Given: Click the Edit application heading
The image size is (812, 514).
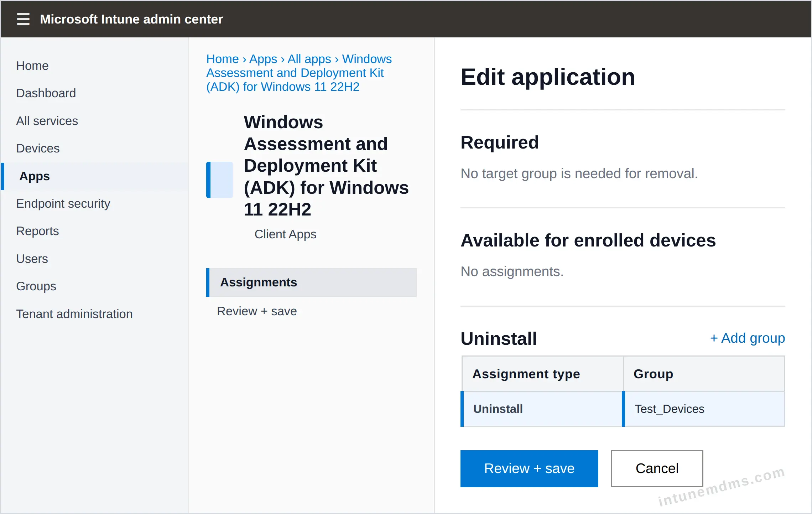Looking at the screenshot, I should coord(548,77).
